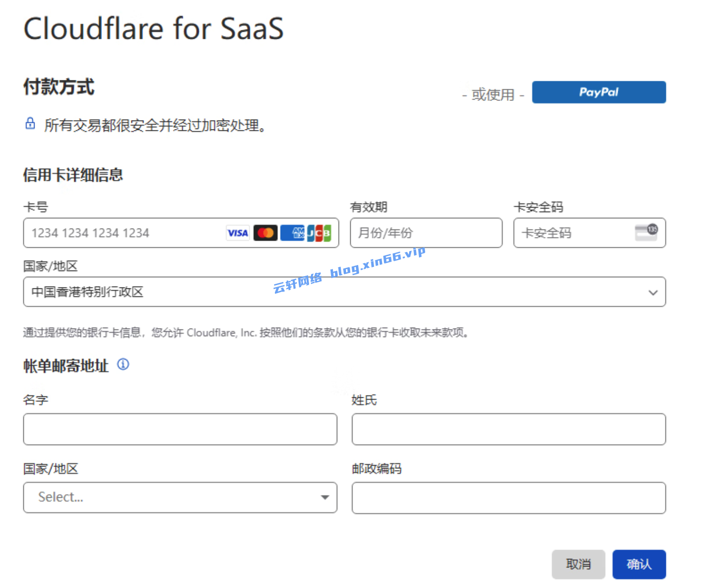This screenshot has width=707, height=588.
Task: Click the 帐单邮寄地址 heading text
Action: 66,366
